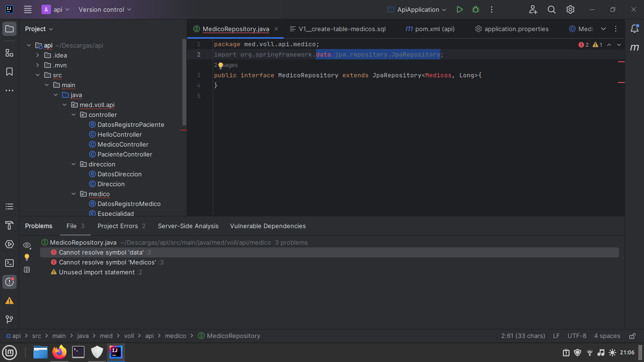
Task: Open the Bookmarks tool window icon
Action: coord(9,72)
